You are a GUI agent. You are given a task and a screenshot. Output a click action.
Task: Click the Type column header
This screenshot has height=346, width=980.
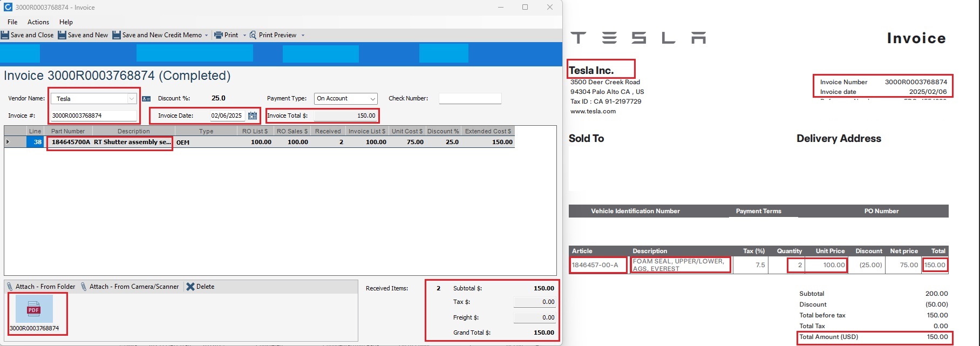coord(206,131)
